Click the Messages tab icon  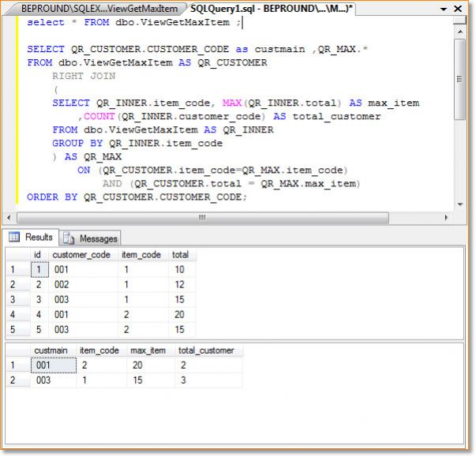69,238
